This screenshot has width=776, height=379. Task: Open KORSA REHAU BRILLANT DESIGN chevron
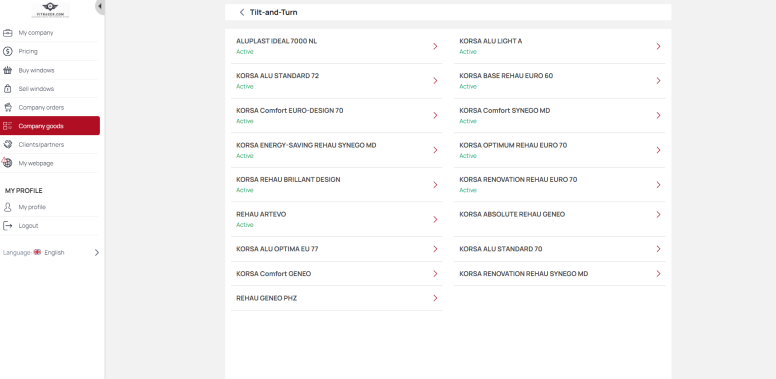coord(436,185)
